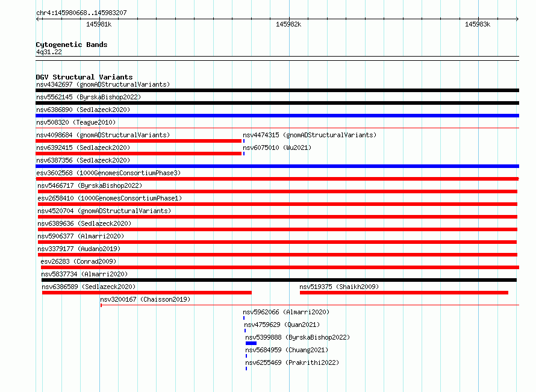The width and height of the screenshot is (536, 392).
Task: Click the 145981k ruler position label
Action: click(x=99, y=24)
